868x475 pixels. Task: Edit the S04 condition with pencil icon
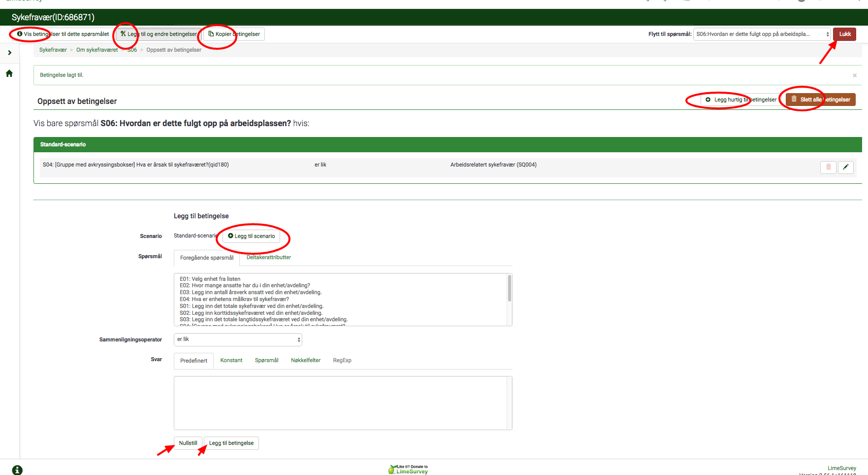tap(845, 167)
